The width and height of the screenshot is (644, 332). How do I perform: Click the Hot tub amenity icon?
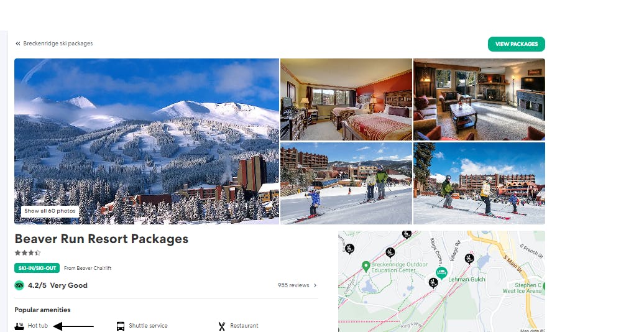coord(19,326)
